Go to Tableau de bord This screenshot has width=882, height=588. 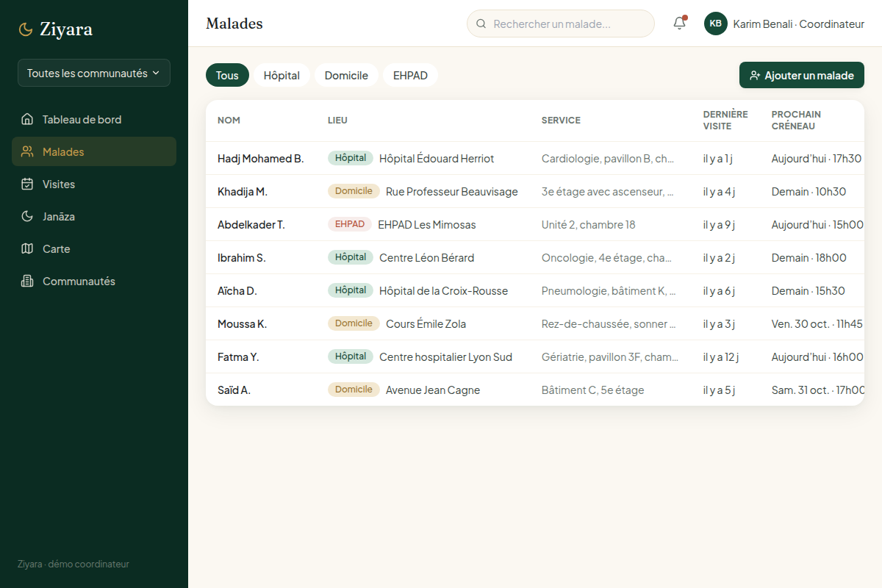click(94, 119)
